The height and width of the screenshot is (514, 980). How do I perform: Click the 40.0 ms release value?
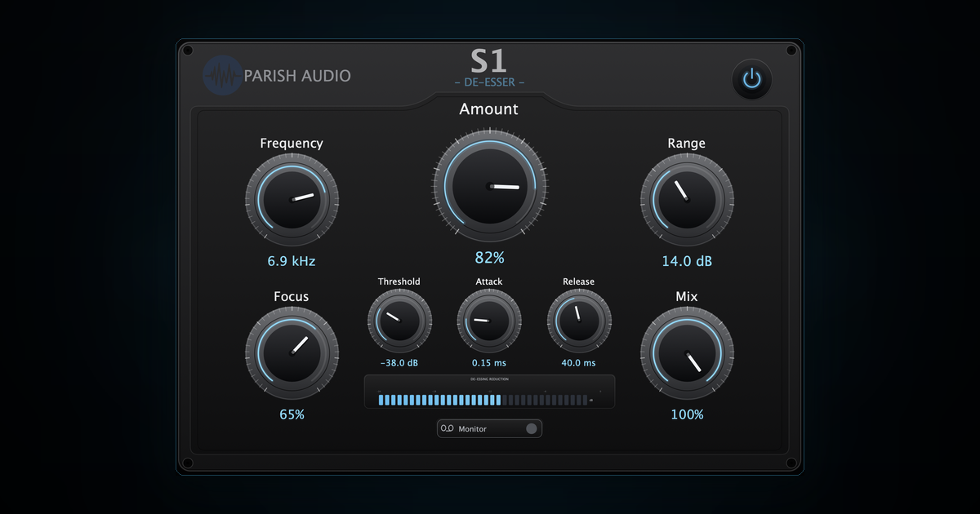(579, 363)
